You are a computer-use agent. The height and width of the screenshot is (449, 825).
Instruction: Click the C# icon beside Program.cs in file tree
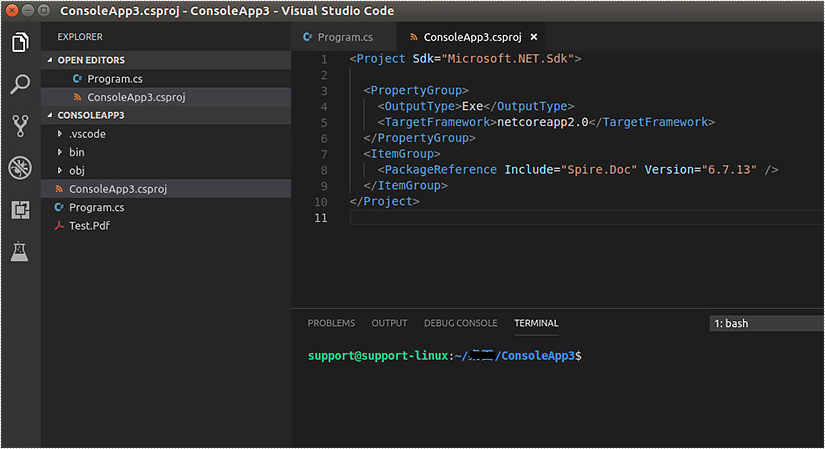[59, 207]
